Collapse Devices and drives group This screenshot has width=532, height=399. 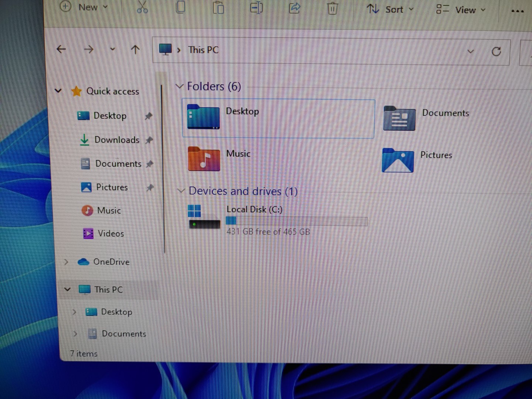(181, 191)
